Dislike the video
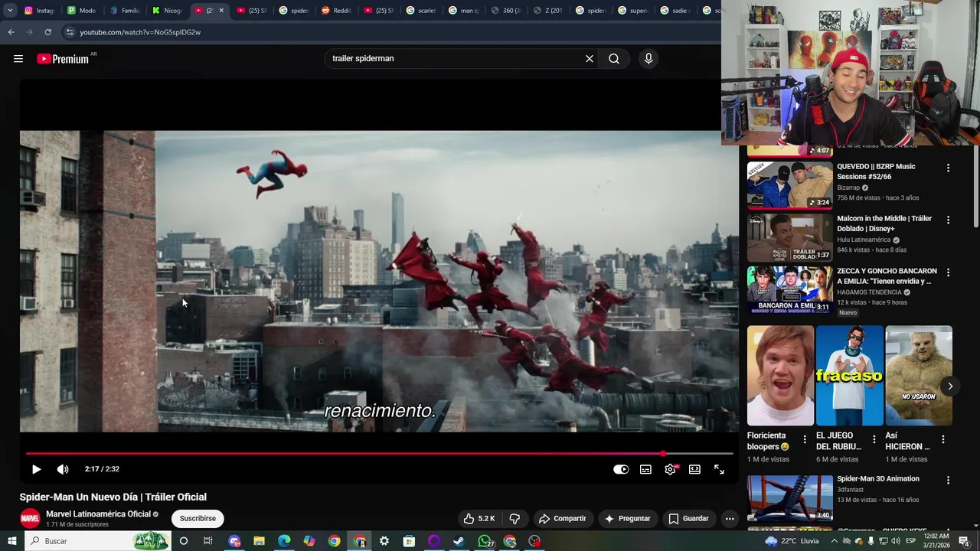 pos(514,518)
